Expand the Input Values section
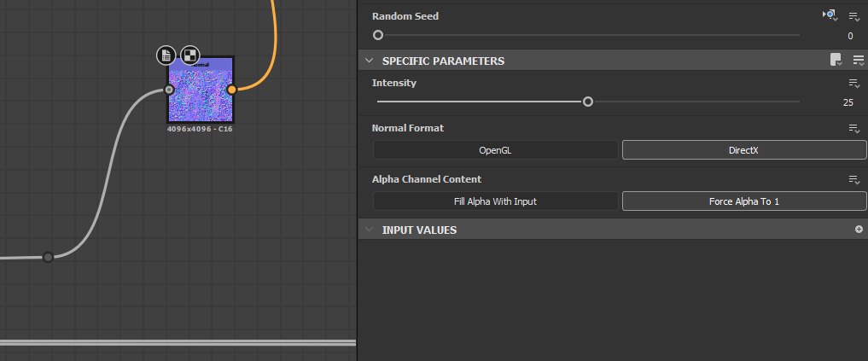Image resolution: width=868 pixels, height=361 pixels. coord(370,230)
